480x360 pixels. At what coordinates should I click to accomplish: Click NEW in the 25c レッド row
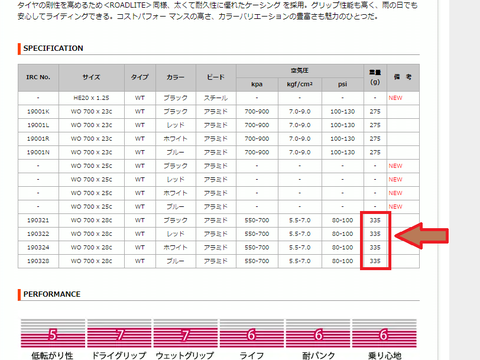pos(395,180)
